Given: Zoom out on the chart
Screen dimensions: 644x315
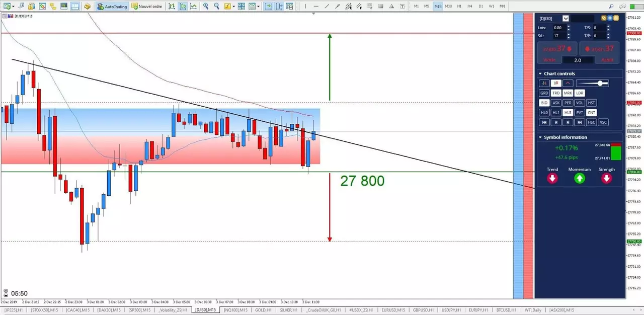Looking at the screenshot, I should (x=216, y=7).
